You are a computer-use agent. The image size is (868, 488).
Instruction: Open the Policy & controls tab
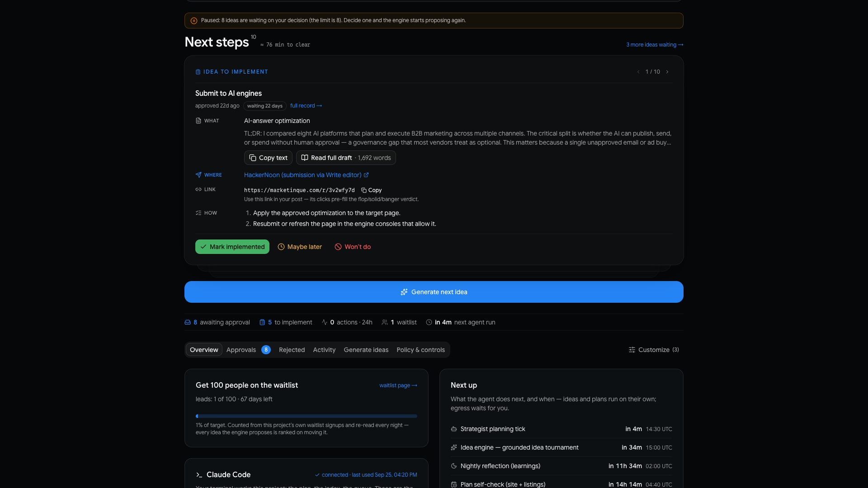tap(420, 350)
